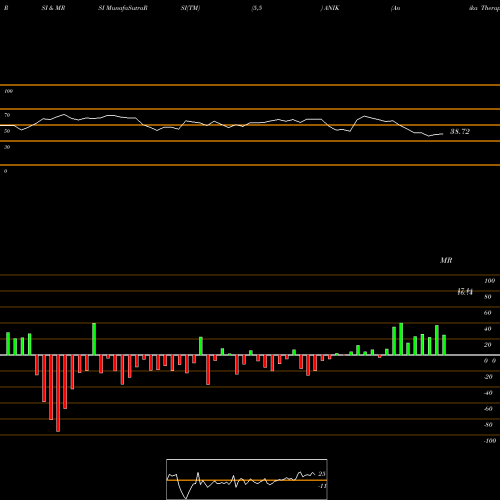This screenshot has width=500, height=500.
Task: Click the histogram axis label -20
Action: click(488, 377)
